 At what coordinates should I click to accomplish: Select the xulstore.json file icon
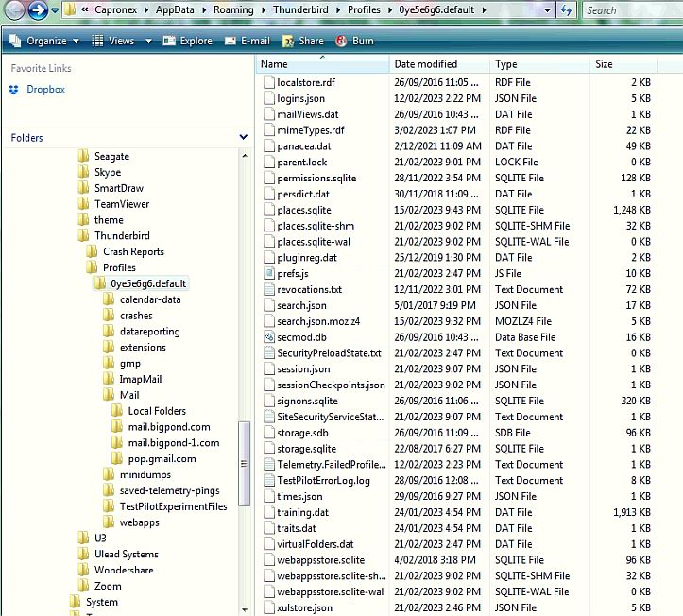pos(269,607)
